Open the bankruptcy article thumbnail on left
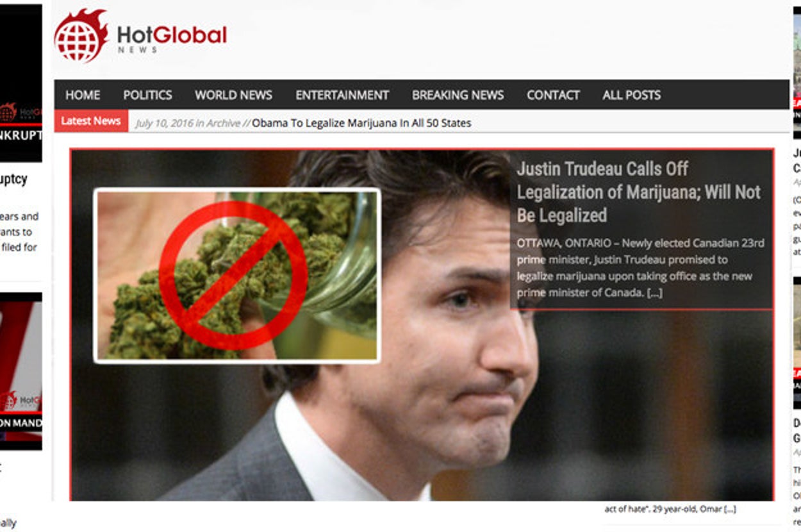 point(21,83)
